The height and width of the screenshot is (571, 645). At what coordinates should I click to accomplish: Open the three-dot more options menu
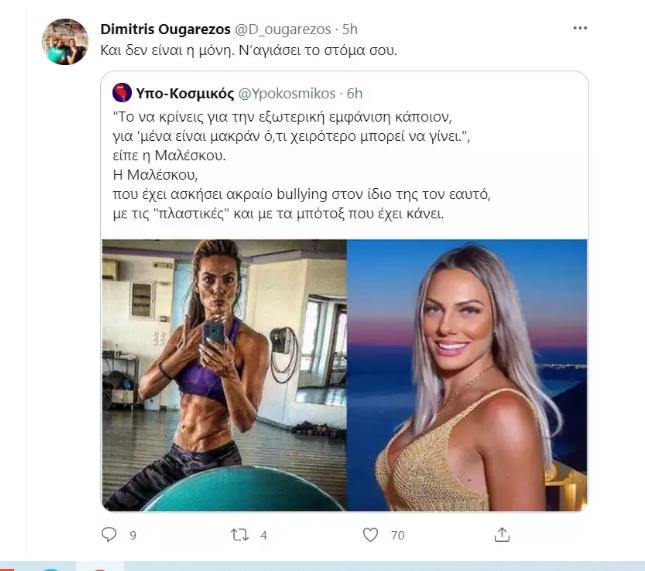pos(580,28)
